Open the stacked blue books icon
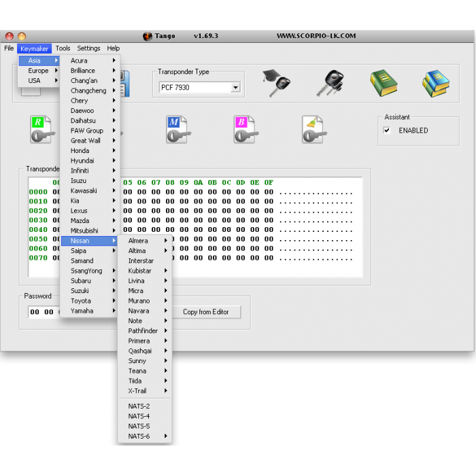 pos(436,84)
